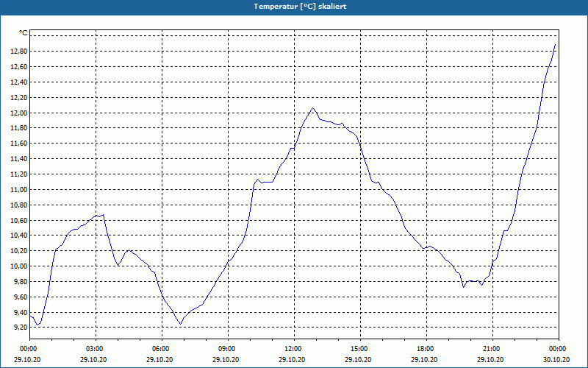Select the 12,80 y-axis value

coord(20,52)
